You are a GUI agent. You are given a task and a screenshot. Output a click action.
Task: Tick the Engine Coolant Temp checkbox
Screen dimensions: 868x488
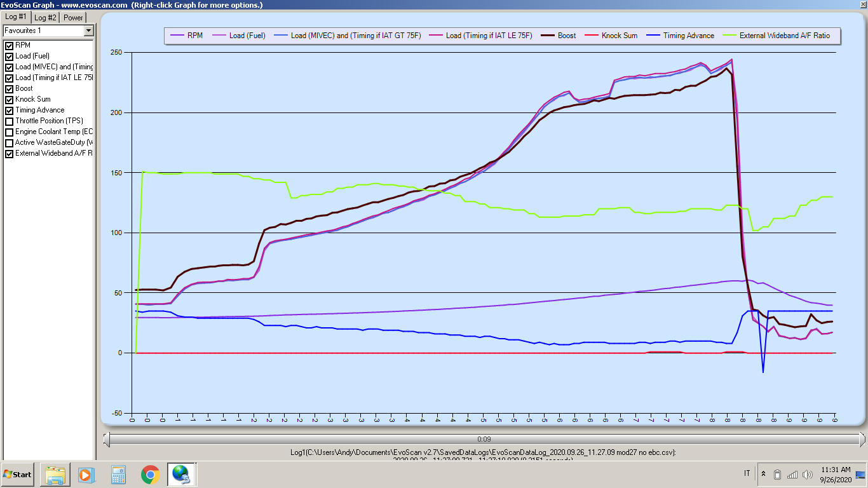pos(9,132)
